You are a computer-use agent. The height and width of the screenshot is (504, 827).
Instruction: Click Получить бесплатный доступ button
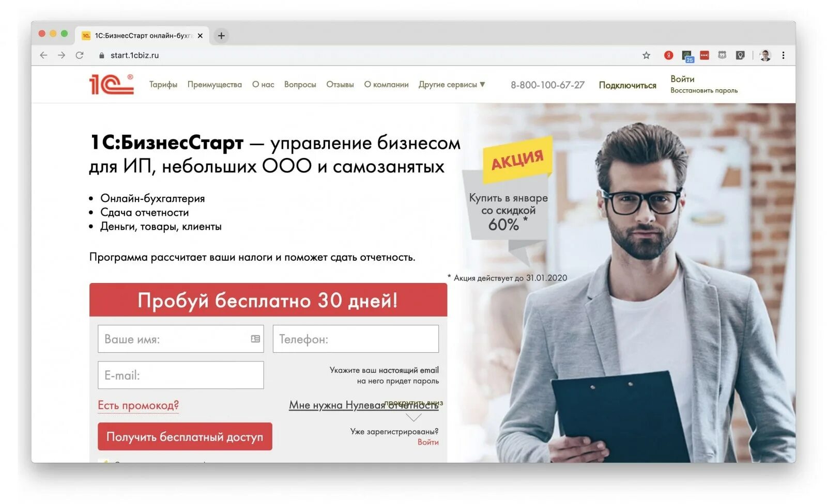pyautogui.click(x=185, y=436)
